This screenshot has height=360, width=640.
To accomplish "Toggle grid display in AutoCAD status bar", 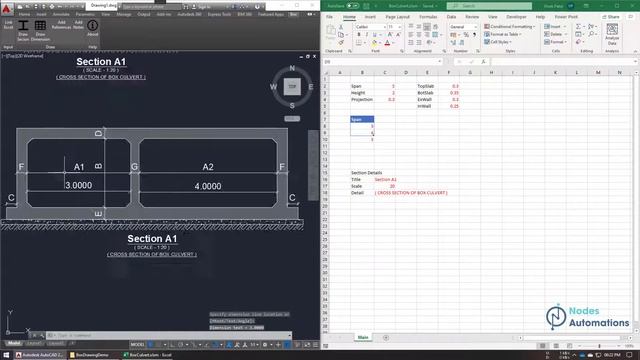I will click(151, 345).
